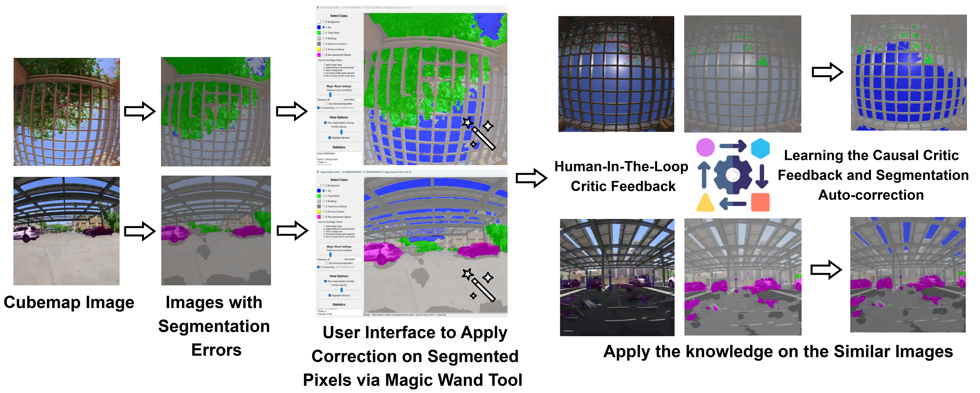Pick Pervious Surfaces class in lower editor
Screen dimensions: 980x393
pos(324,211)
